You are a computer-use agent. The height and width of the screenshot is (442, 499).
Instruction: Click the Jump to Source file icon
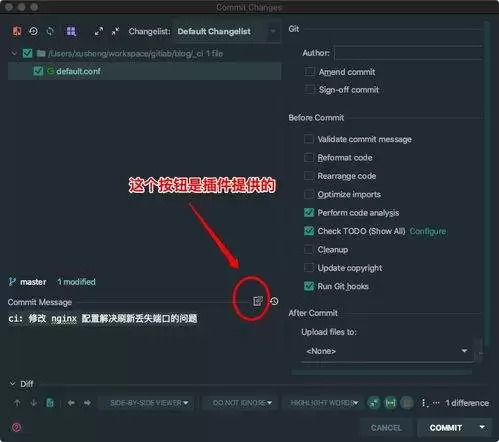pyautogui.click(x=50, y=403)
